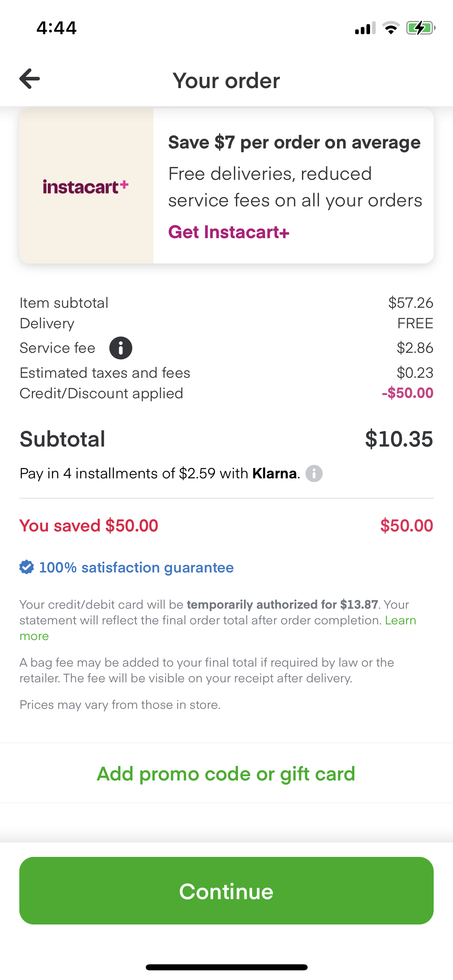
Task: Tap the Instacart+ logo image
Action: click(x=86, y=186)
